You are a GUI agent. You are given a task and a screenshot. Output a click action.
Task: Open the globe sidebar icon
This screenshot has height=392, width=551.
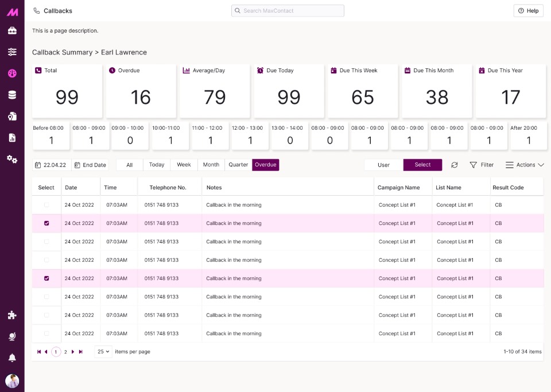pos(12,336)
